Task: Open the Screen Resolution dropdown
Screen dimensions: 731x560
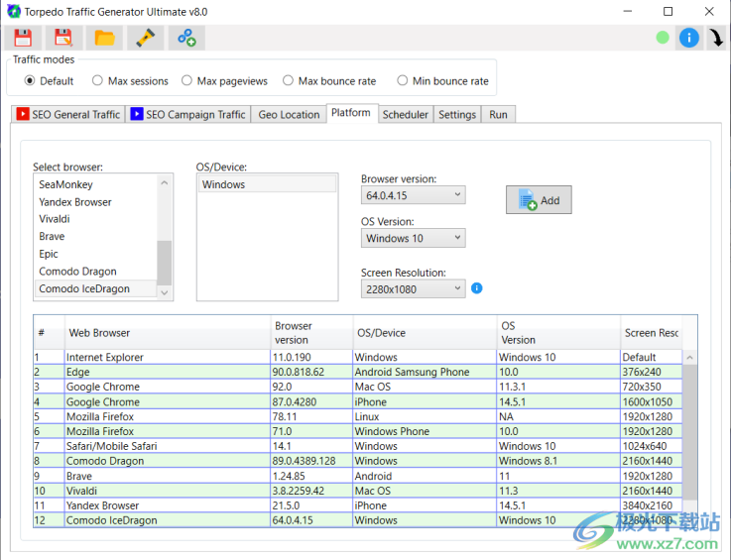Action: (413, 289)
